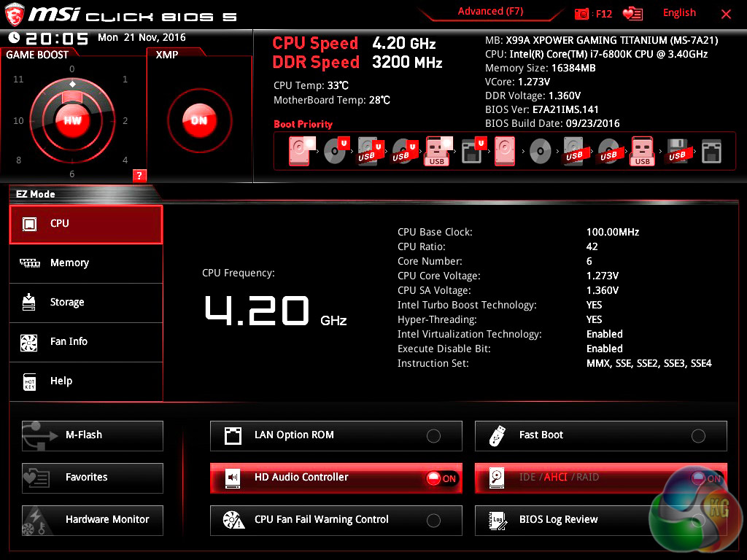Select the USB key boot device with white badge
This screenshot has width=747, height=560.
click(438, 151)
